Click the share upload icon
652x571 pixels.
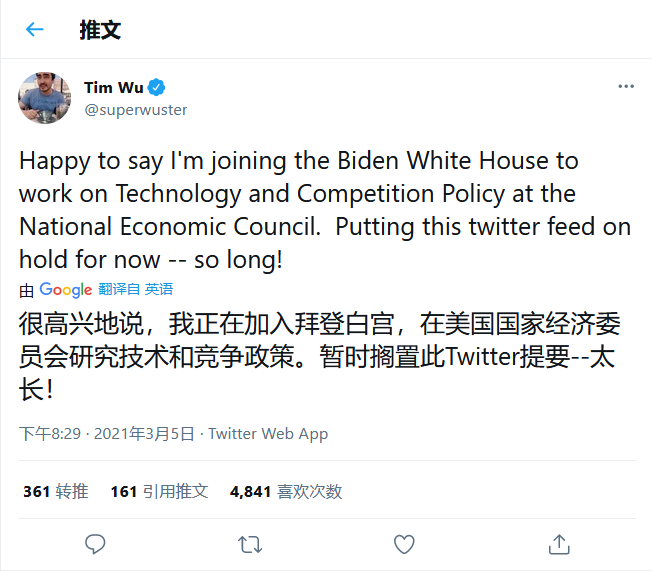[559, 544]
